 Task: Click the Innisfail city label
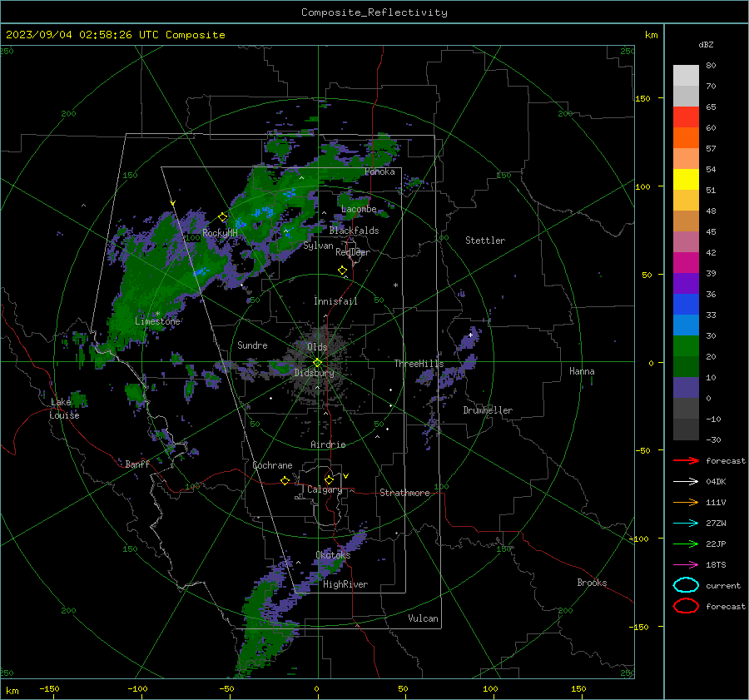[335, 301]
